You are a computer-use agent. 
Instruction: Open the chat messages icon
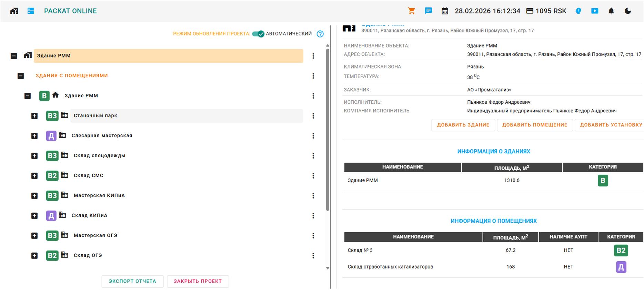pos(428,11)
